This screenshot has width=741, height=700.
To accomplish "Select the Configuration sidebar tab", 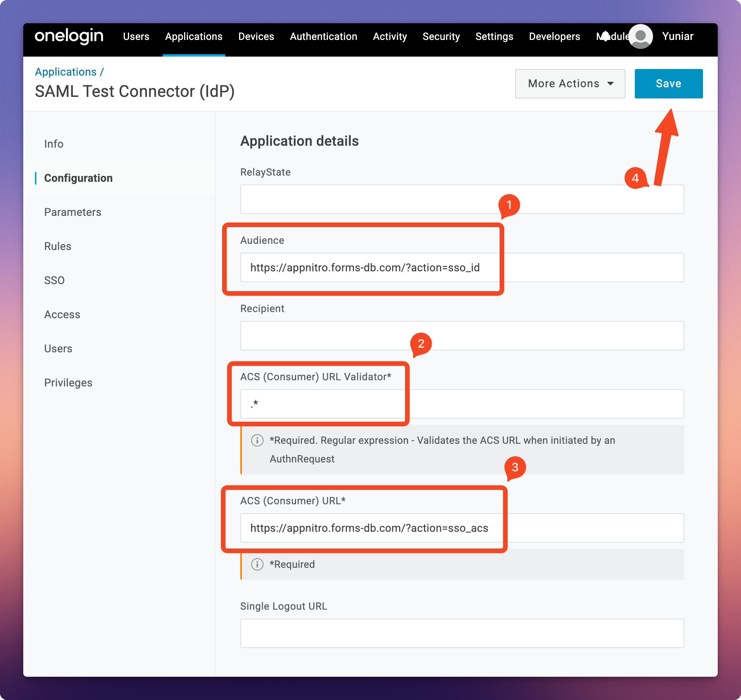I will (78, 178).
